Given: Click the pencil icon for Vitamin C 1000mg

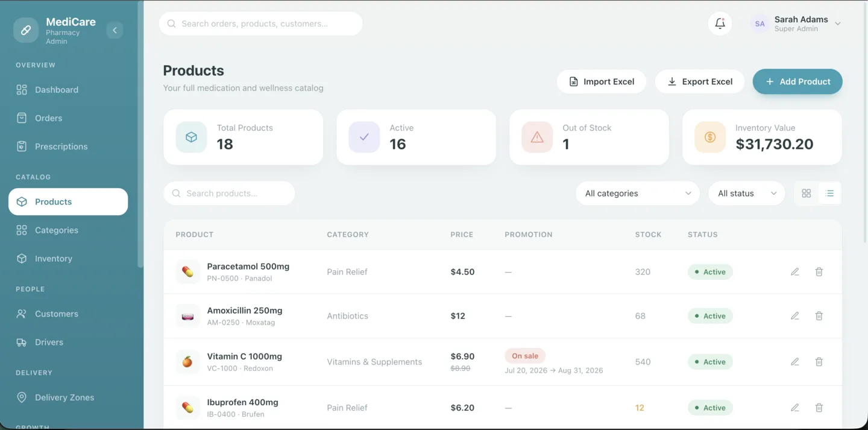Looking at the screenshot, I should (x=795, y=362).
